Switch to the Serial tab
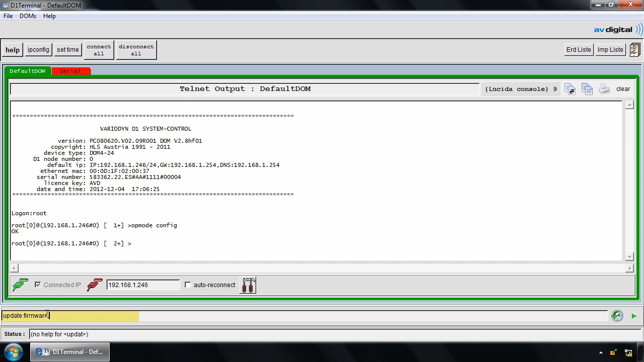This screenshot has height=362, width=644. coord(70,71)
